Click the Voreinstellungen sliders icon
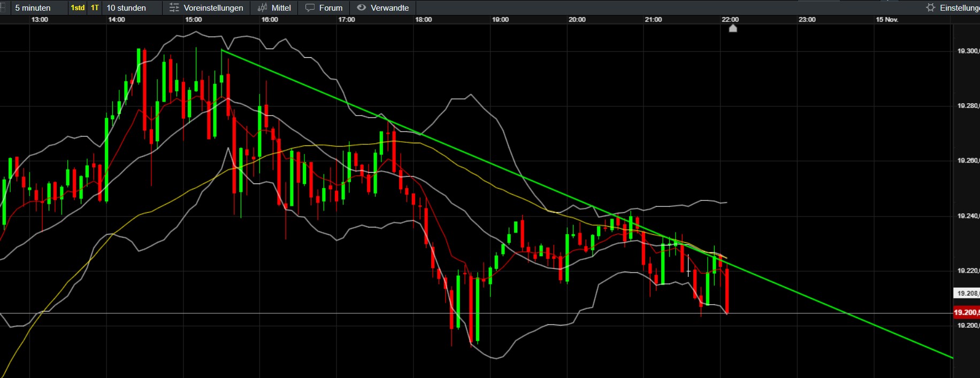The image size is (980, 378). pyautogui.click(x=174, y=7)
